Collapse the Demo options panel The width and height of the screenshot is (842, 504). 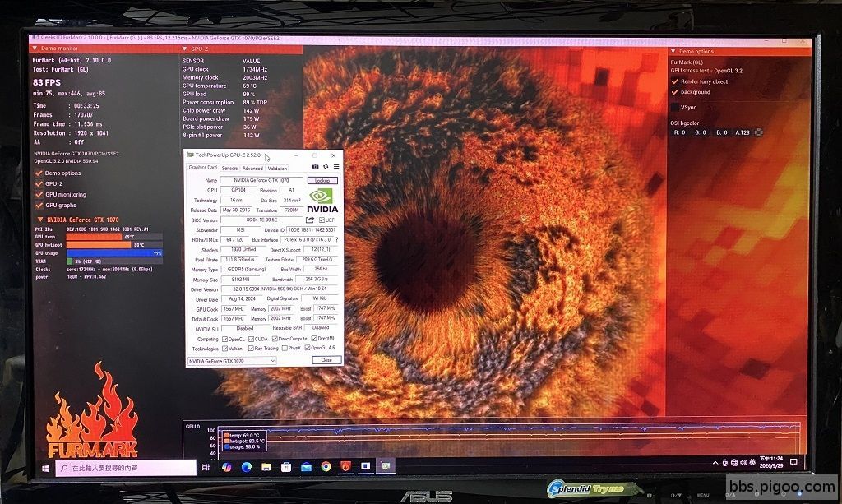pyautogui.click(x=673, y=52)
